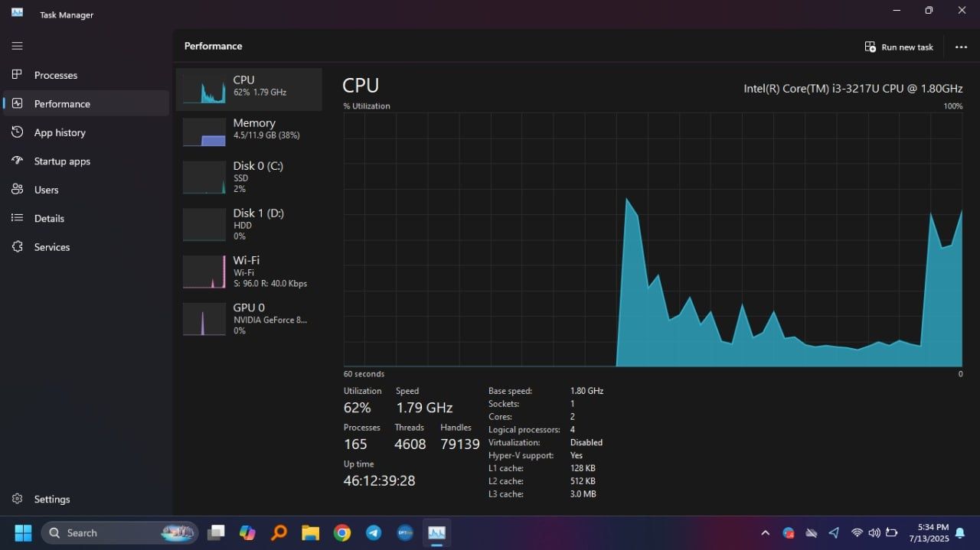The width and height of the screenshot is (980, 550).
Task: Switch to Users tab
Action: (x=47, y=190)
